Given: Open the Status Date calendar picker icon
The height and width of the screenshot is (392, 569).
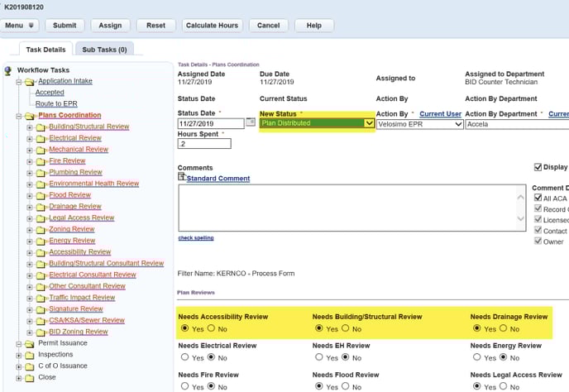Looking at the screenshot, I should (251, 123).
